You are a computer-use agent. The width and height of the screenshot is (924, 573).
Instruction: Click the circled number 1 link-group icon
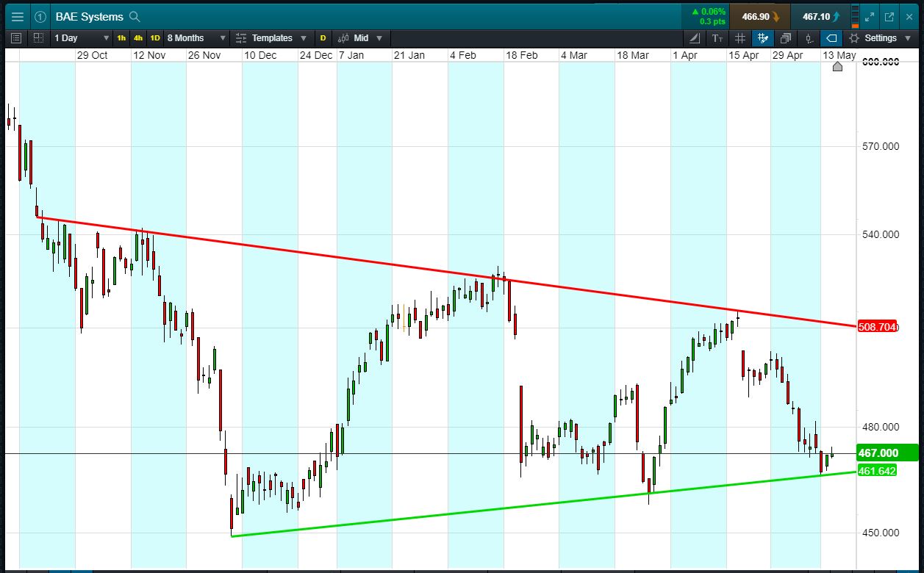pos(40,16)
